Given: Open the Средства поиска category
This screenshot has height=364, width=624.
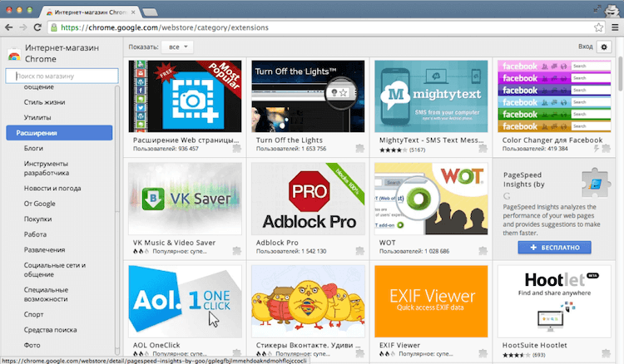Looking at the screenshot, I should click(50, 330).
